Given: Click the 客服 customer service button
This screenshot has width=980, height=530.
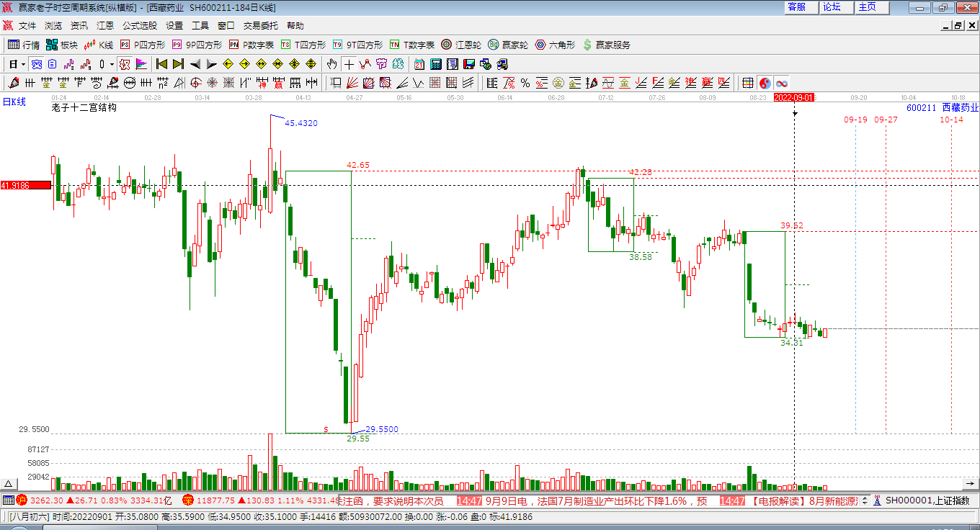Looking at the screenshot, I should 801,7.
